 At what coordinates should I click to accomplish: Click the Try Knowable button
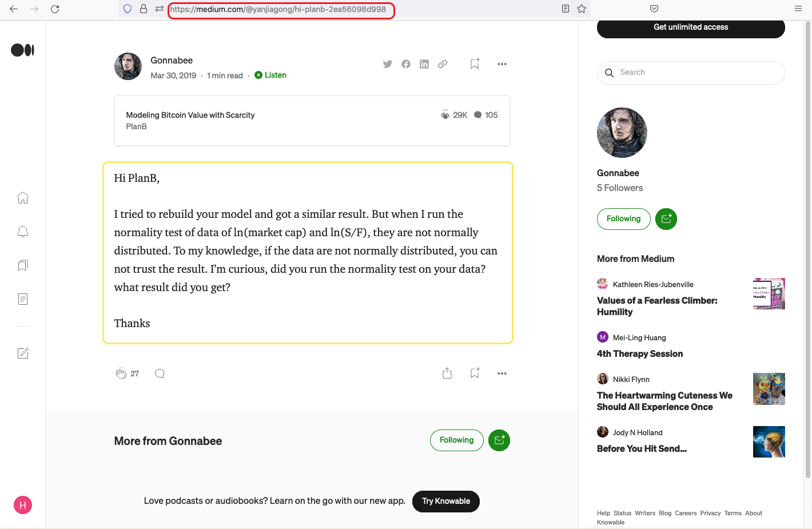[446, 502]
